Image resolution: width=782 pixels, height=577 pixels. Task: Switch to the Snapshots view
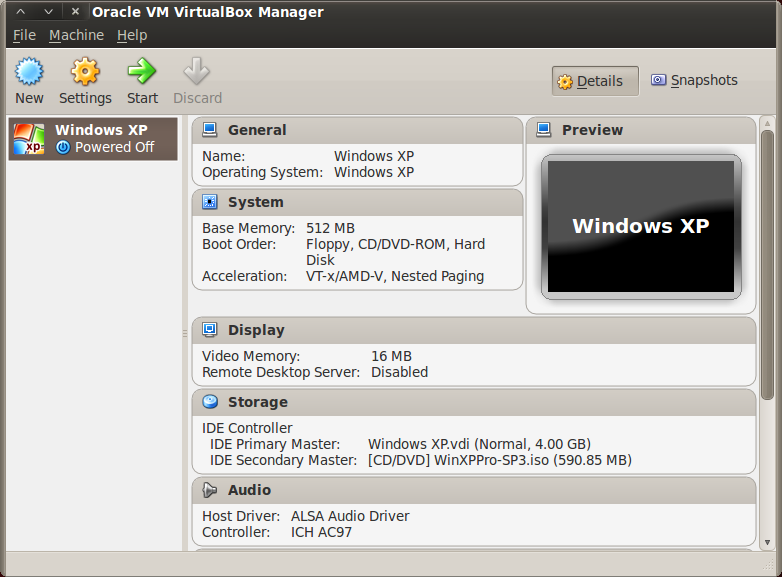(694, 81)
